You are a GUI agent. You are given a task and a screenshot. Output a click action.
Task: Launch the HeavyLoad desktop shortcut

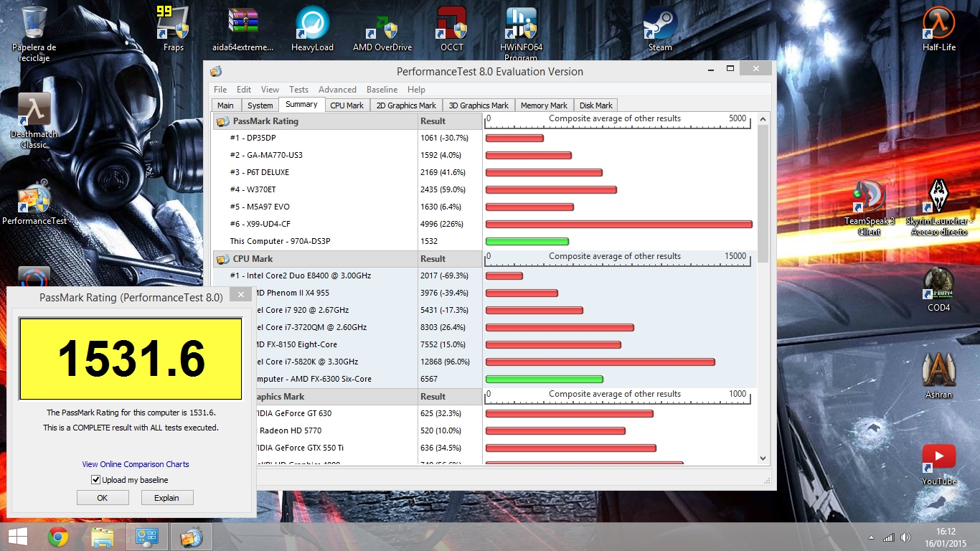click(312, 29)
